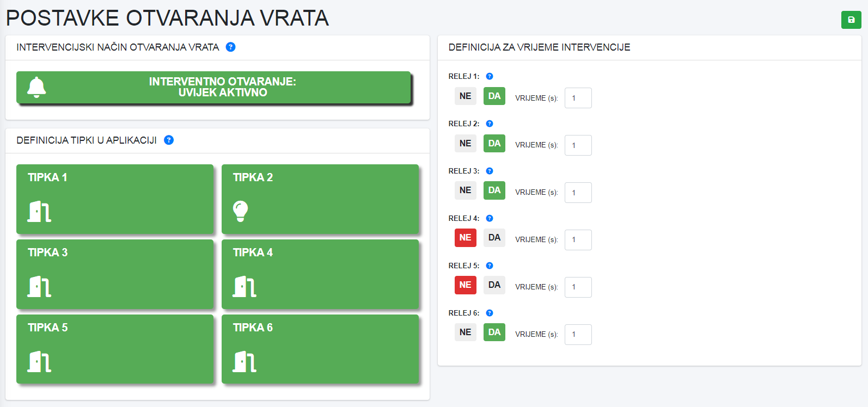Turn Relej 2 to NE
Viewport: 868px width, 407px height.
(465, 144)
